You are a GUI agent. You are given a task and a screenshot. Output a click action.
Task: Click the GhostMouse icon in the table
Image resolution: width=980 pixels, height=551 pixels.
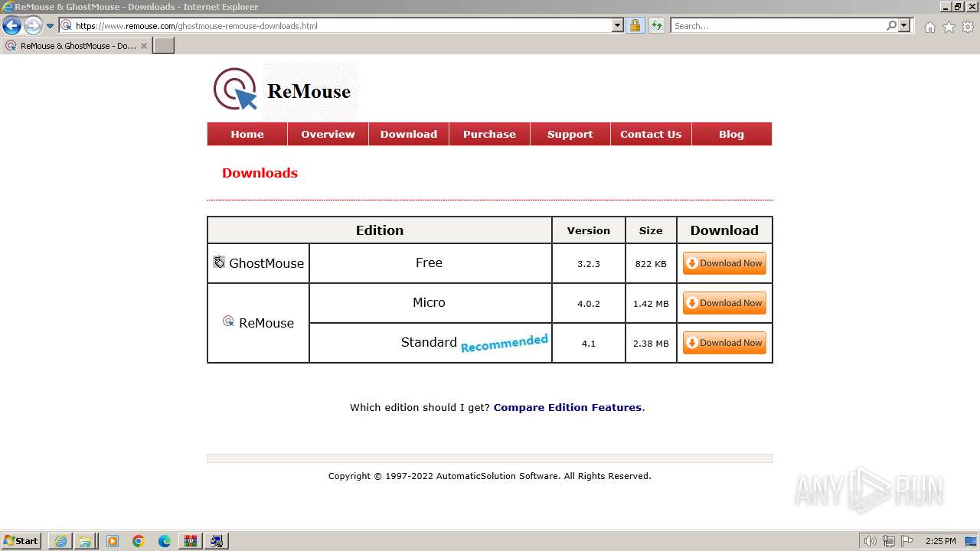click(x=219, y=262)
